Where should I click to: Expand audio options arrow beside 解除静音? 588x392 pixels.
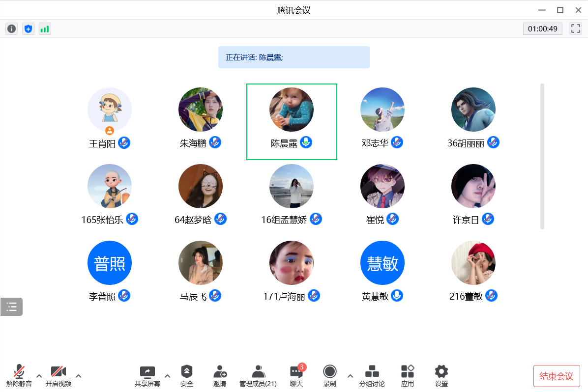coord(39,376)
